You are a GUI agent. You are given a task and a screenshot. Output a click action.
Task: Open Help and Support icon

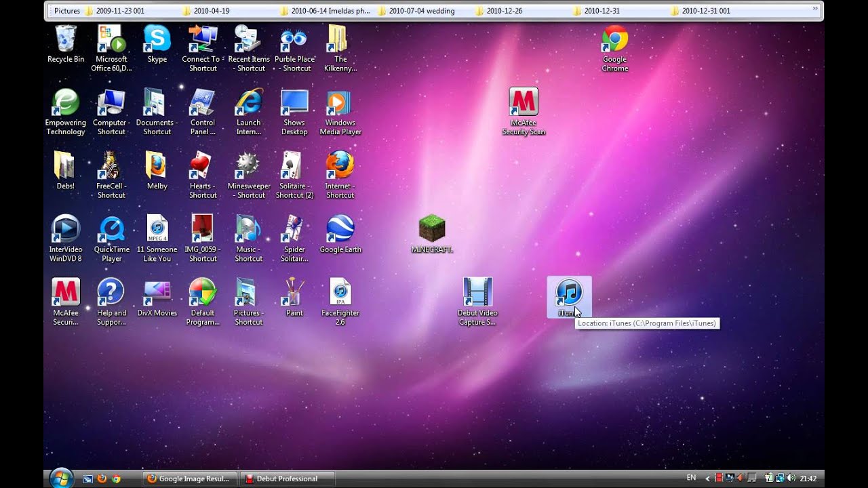[x=111, y=302]
